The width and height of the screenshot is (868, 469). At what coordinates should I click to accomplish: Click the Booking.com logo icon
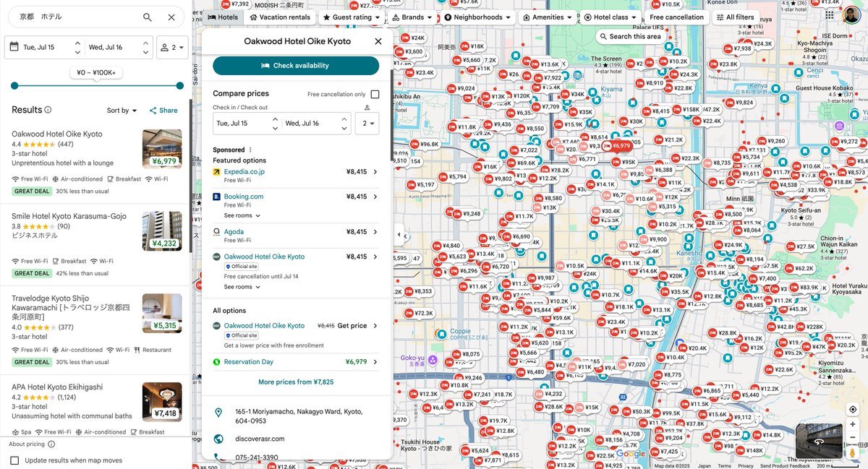(216, 197)
